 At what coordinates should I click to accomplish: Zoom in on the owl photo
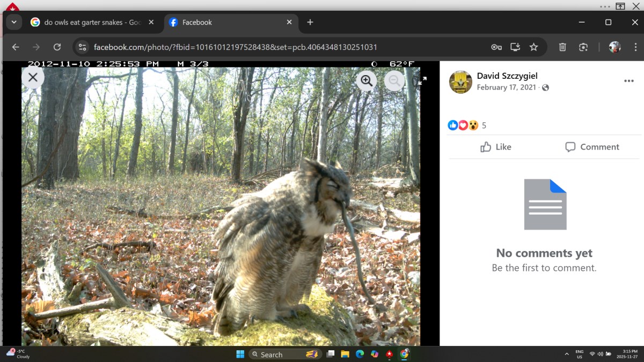367,80
